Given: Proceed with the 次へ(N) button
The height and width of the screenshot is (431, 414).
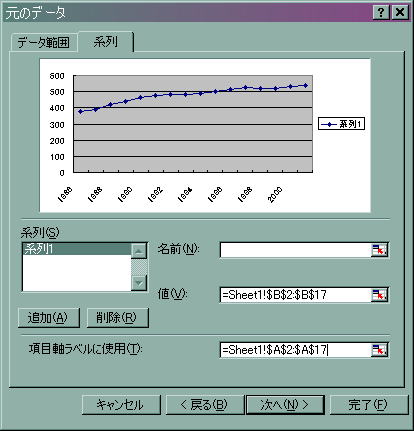Looking at the screenshot, I should 285,405.
